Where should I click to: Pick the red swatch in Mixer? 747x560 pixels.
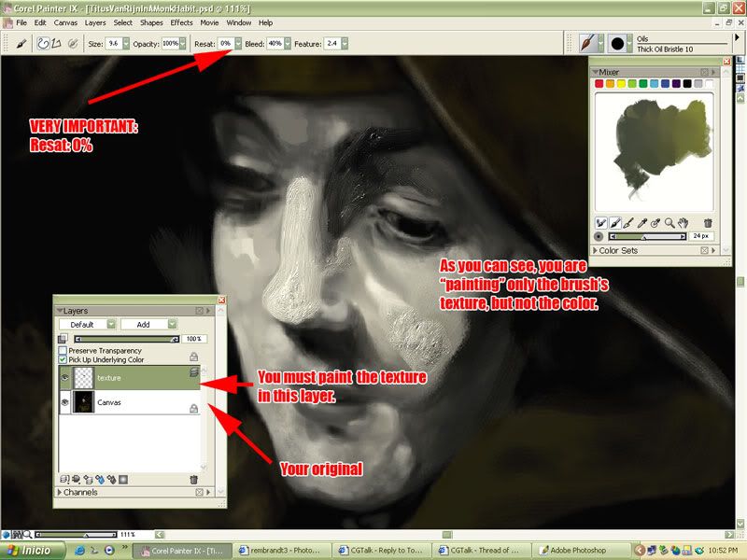(600, 83)
